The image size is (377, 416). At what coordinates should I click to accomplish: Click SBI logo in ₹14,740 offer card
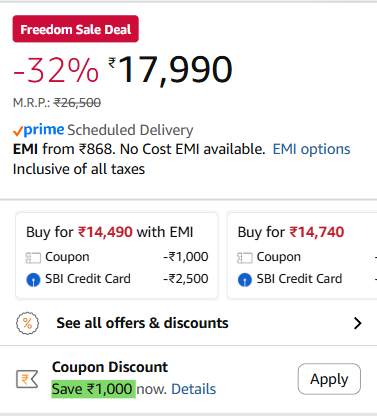click(245, 280)
